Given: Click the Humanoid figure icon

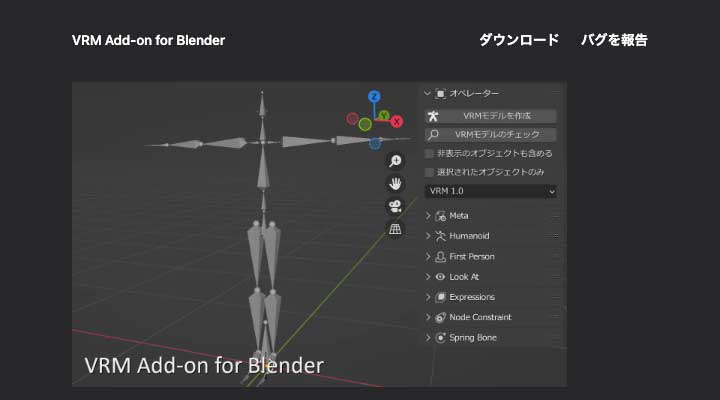Looking at the screenshot, I should tap(440, 236).
